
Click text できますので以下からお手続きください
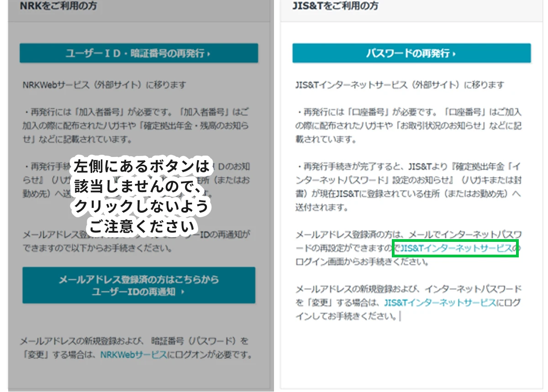point(97,249)
